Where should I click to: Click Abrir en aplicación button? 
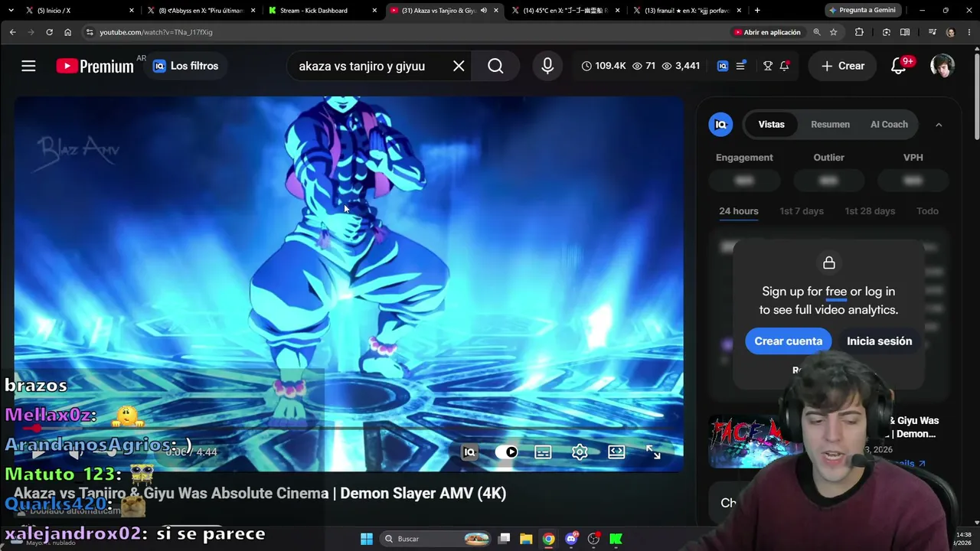pos(767,32)
